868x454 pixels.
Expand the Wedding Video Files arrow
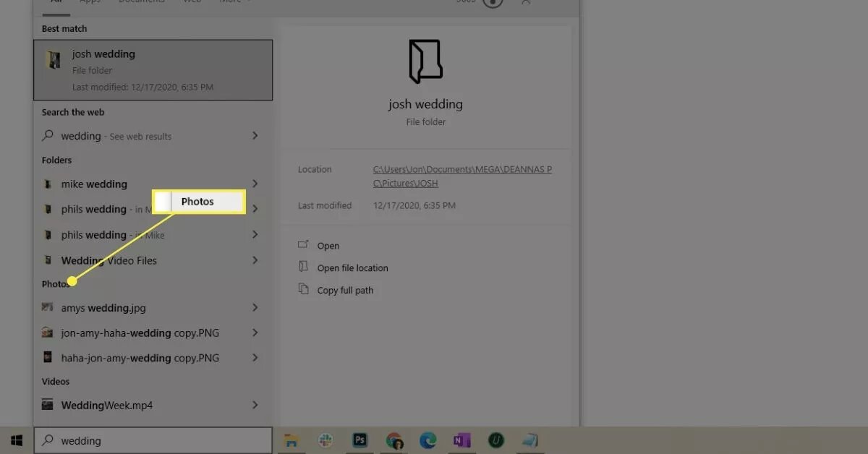pos(255,260)
